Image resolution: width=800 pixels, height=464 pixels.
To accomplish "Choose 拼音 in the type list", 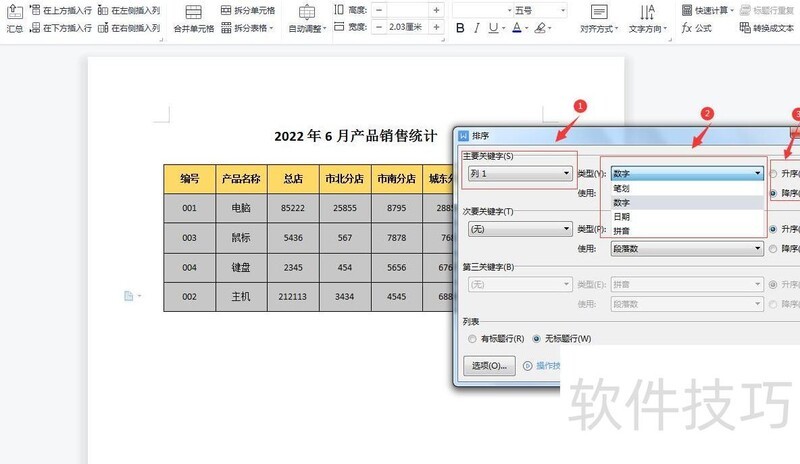I will click(x=687, y=231).
